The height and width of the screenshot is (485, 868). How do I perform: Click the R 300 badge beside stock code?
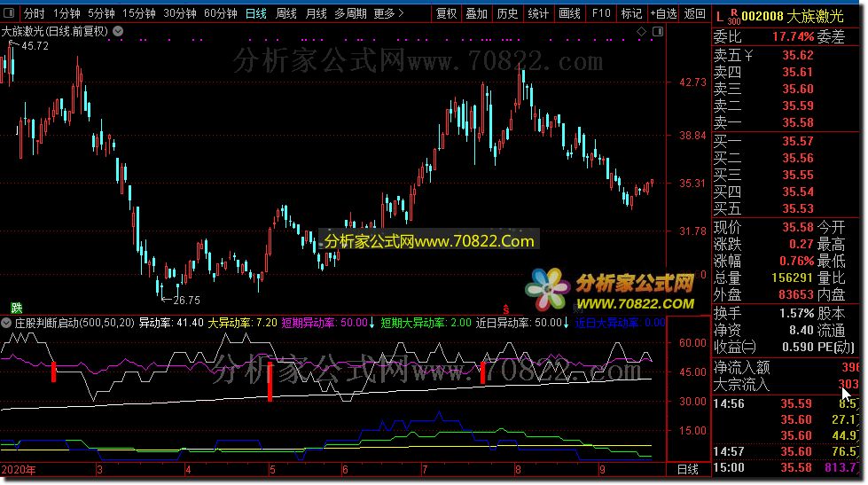tap(734, 17)
